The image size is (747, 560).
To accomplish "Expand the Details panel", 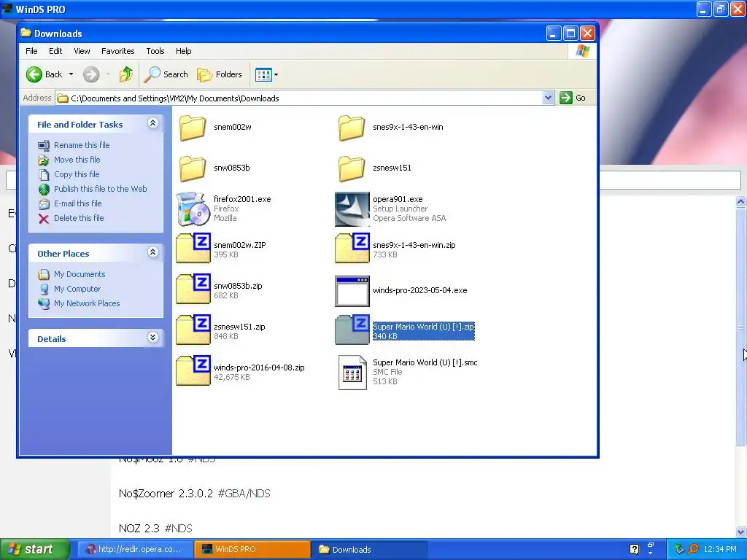I will (152, 338).
